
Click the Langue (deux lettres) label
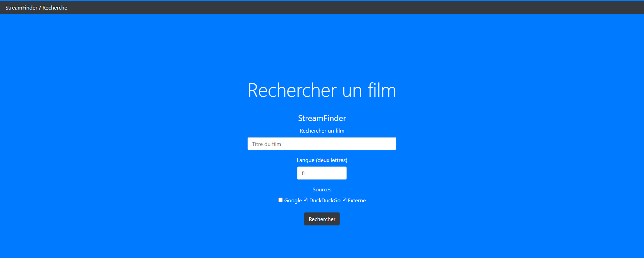tap(322, 160)
